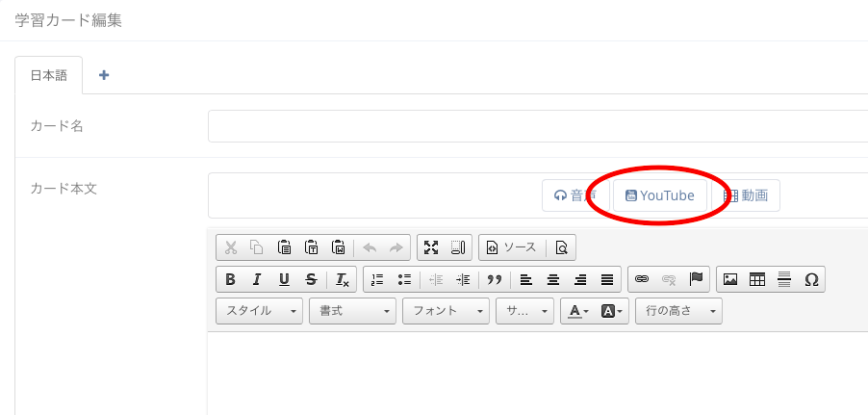Click the YouTube button
The height and width of the screenshot is (415, 868).
pos(660,195)
